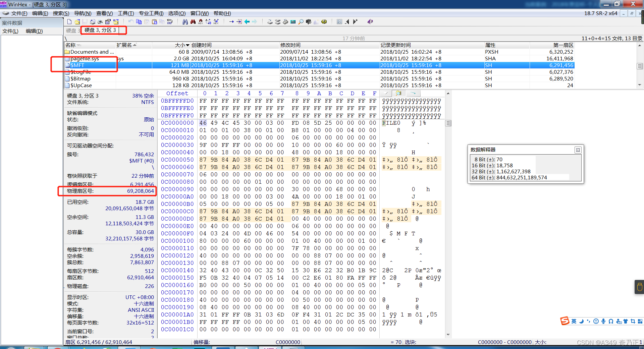The image size is (644, 349).
Task: Open the 搜索(S) menu
Action: (x=61, y=13)
